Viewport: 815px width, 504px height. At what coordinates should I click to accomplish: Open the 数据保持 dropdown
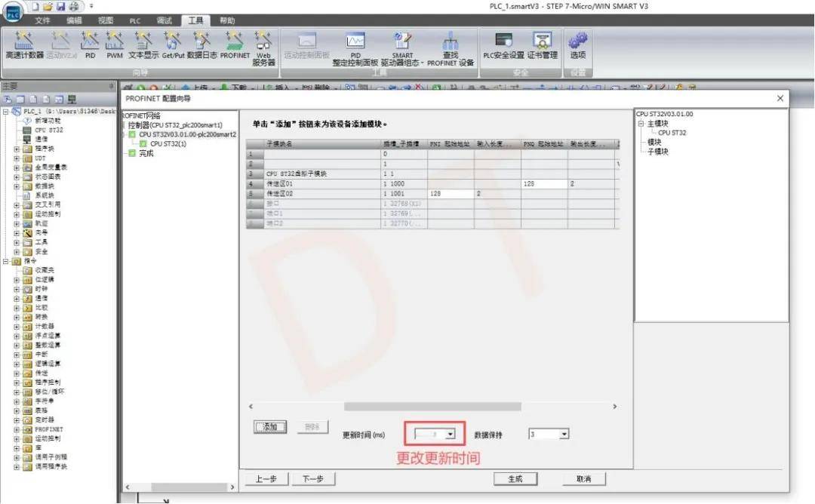point(564,434)
